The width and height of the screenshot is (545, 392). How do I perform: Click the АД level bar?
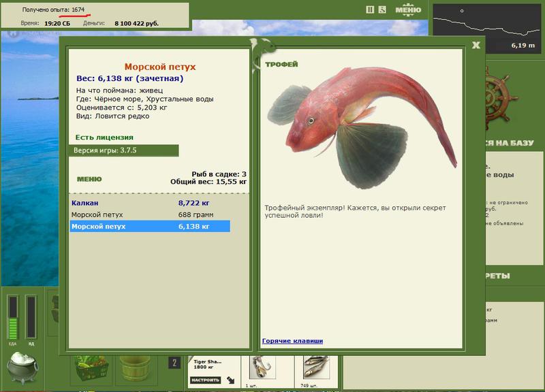tap(31, 317)
